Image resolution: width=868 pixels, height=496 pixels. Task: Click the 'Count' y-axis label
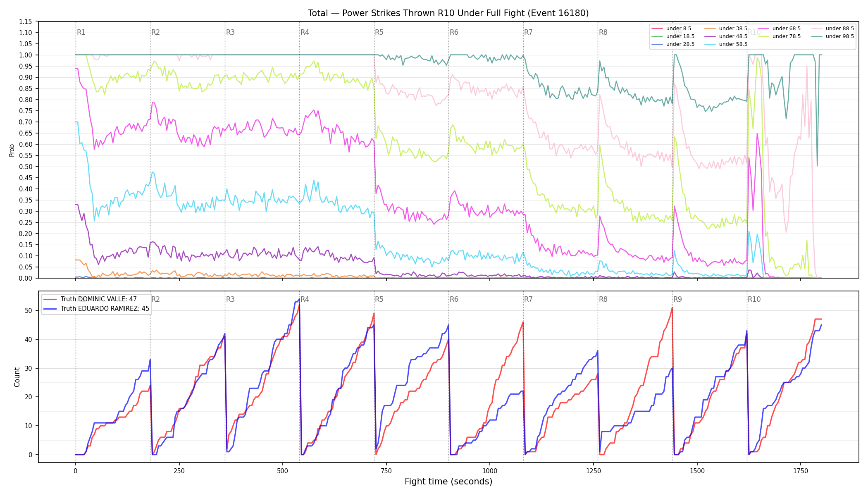17,377
